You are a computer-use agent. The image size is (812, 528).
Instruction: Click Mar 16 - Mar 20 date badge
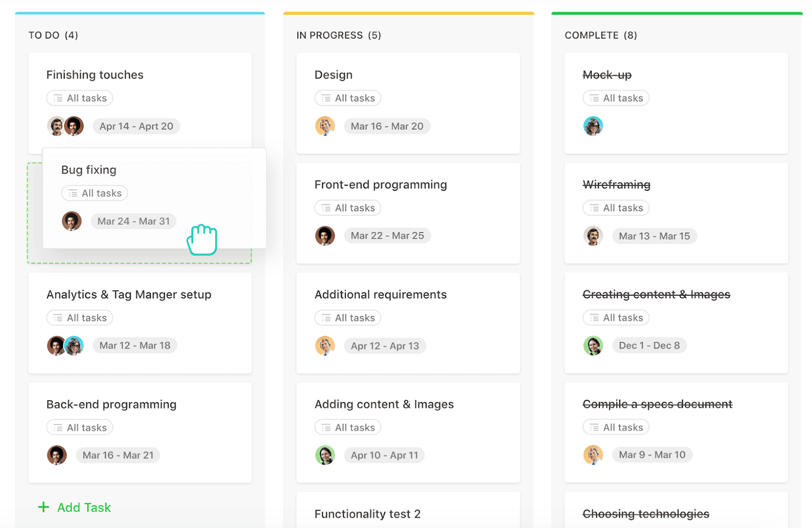click(387, 126)
